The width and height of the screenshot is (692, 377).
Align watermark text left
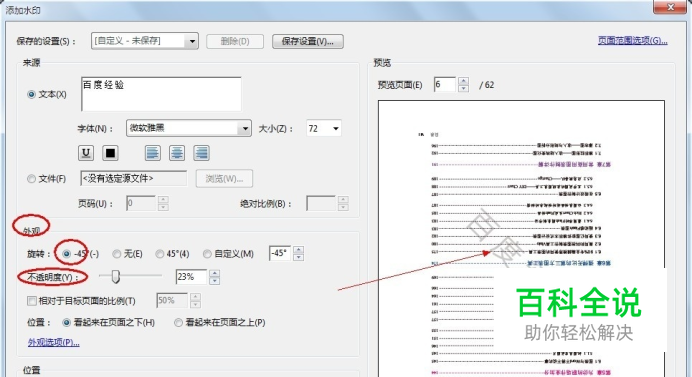coord(153,153)
